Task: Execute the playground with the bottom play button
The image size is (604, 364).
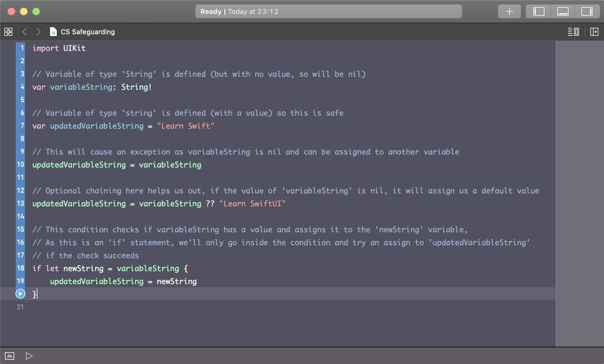Action: tap(29, 356)
